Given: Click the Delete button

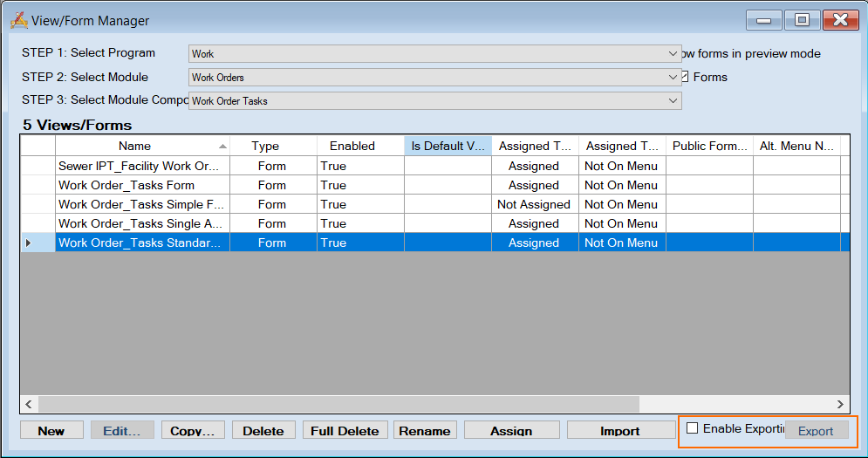Looking at the screenshot, I should coord(263,430).
